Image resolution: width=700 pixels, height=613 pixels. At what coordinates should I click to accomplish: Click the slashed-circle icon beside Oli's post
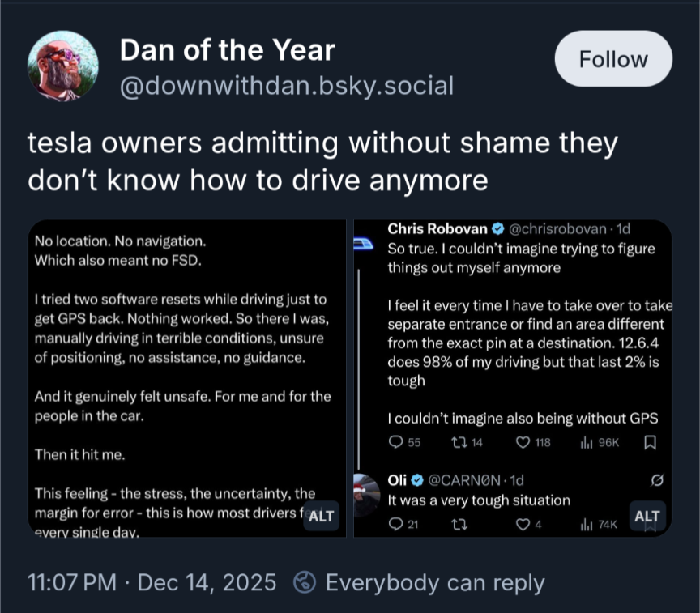[657, 480]
